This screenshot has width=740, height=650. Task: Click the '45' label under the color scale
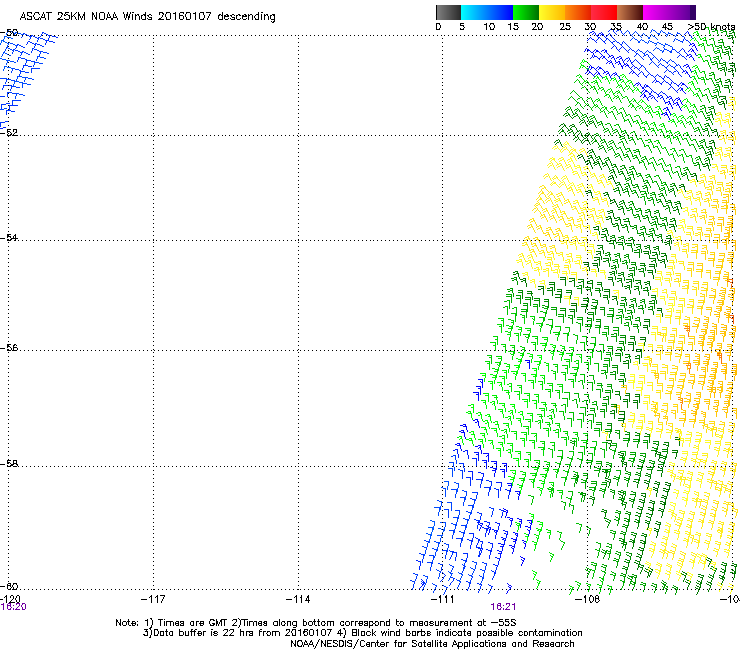pos(667,26)
